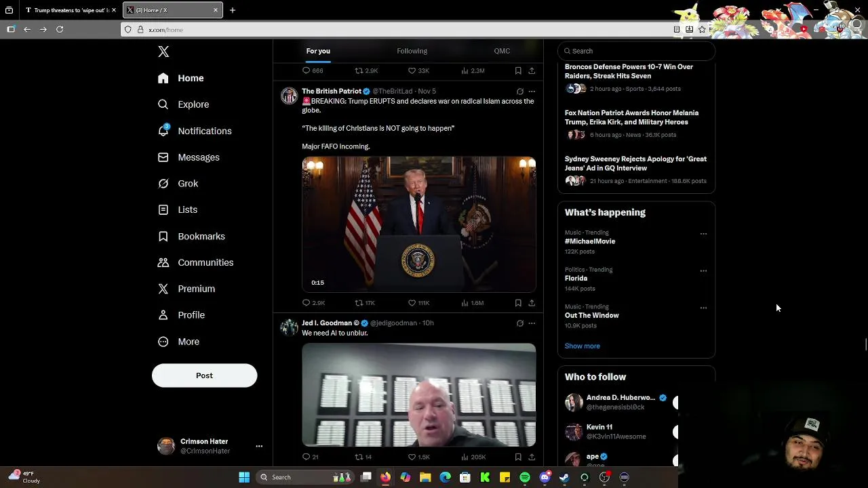Open a new browser tab
This screenshot has height=488, width=868.
point(233,10)
